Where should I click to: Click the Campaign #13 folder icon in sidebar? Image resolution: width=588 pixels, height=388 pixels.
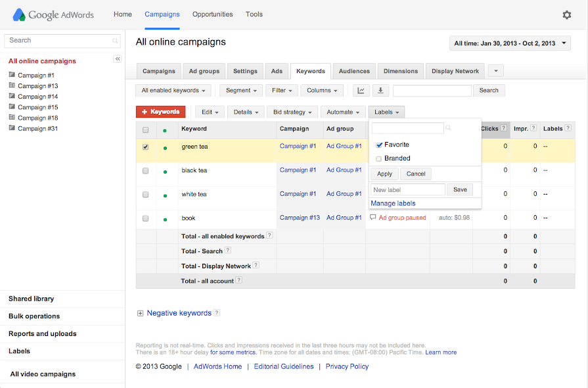[x=12, y=85]
